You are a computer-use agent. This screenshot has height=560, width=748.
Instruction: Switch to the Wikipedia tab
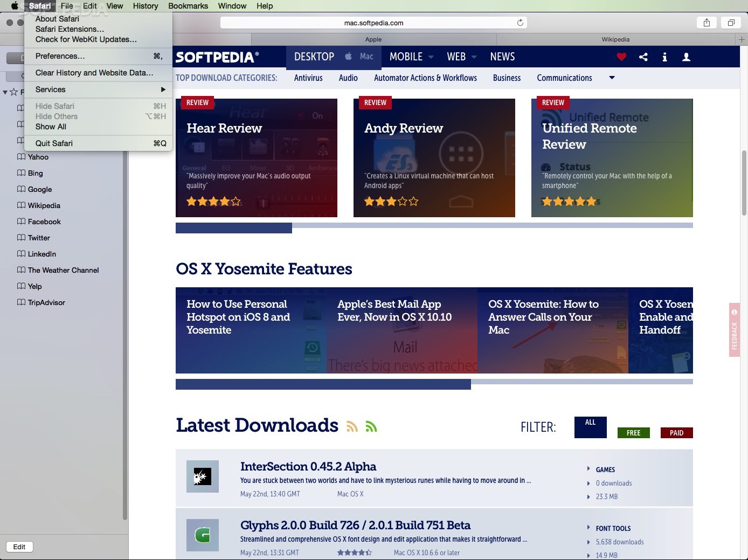pyautogui.click(x=615, y=39)
